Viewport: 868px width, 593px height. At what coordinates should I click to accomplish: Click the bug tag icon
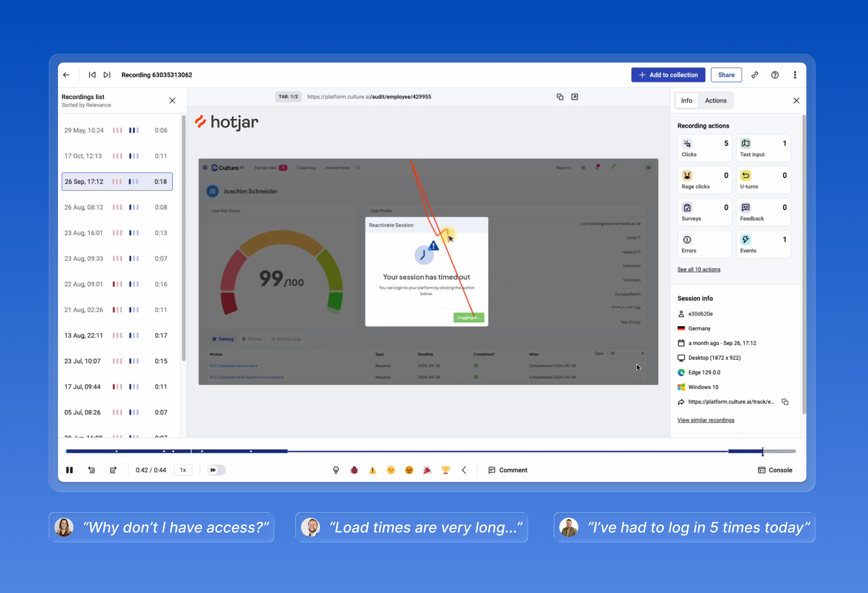coord(354,470)
